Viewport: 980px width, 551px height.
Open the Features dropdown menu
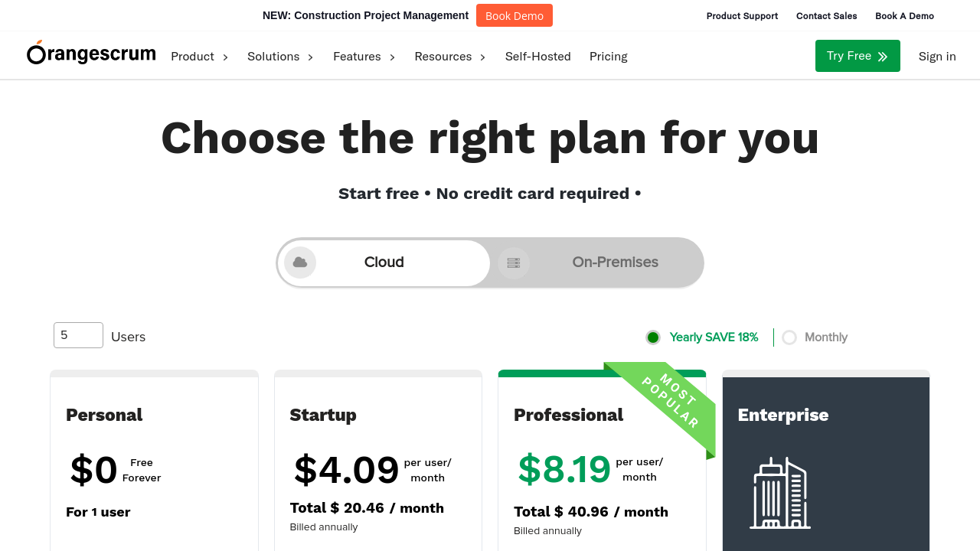[364, 57]
